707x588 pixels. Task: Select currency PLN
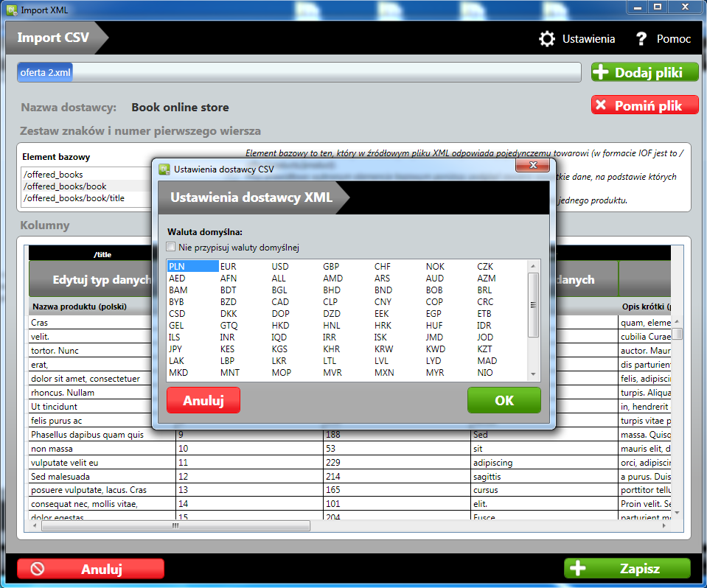192,266
